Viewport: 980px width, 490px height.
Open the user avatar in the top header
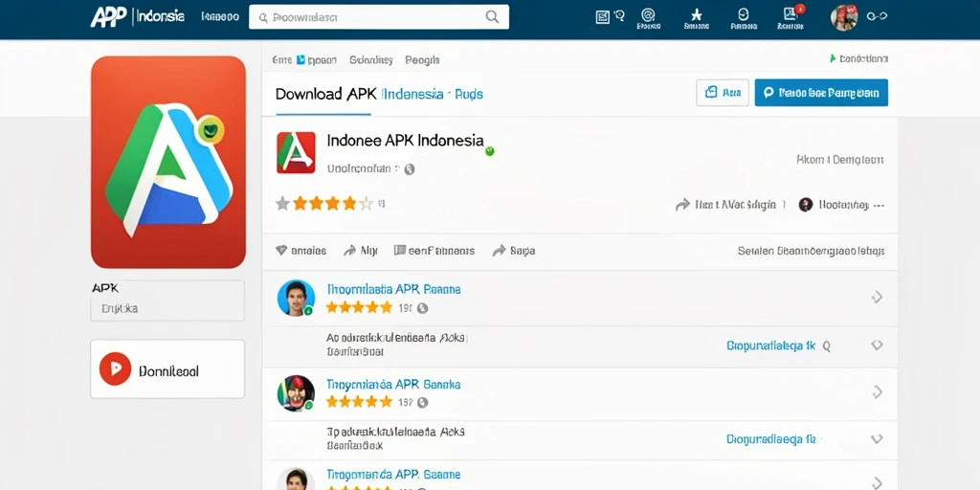[x=844, y=17]
